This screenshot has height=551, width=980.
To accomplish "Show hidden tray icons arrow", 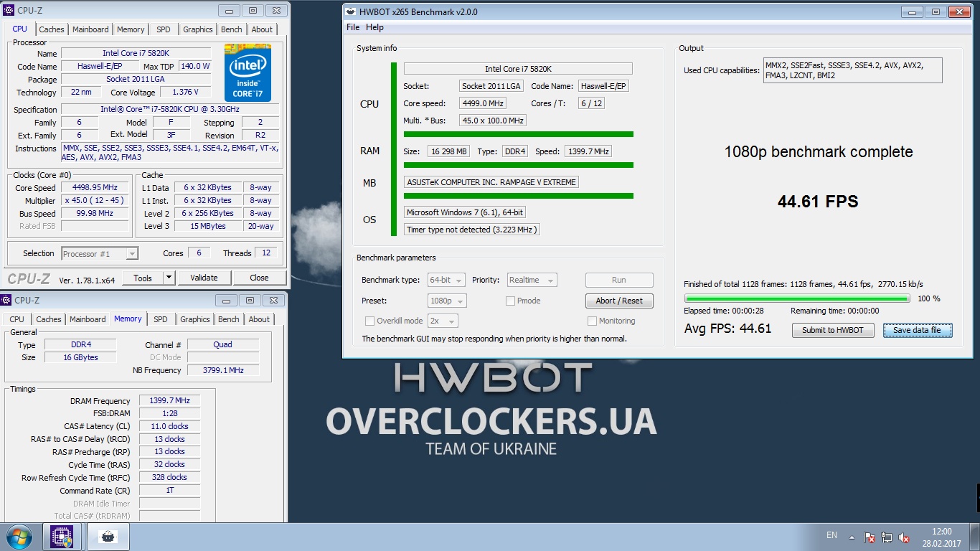I will coord(852,537).
